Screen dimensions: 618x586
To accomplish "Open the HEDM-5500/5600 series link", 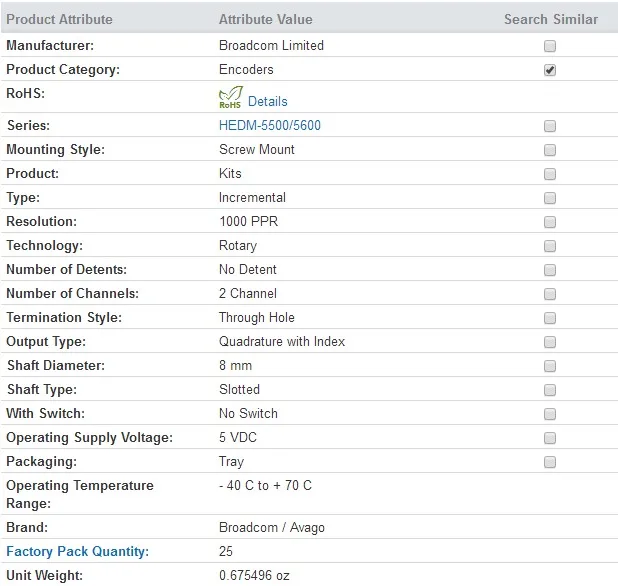I will (270, 125).
